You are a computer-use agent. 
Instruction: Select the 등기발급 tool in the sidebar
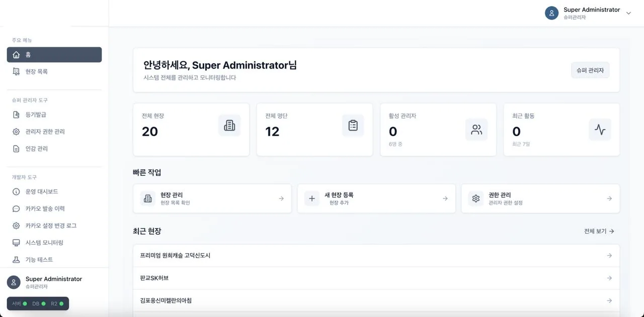pos(17,115)
